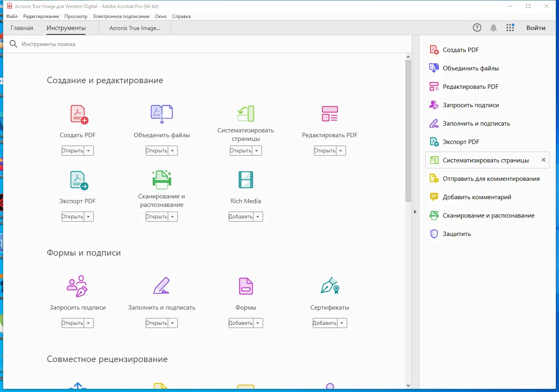The image size is (559, 392).
Task: Click the Заполнить и подписать icon in the tools grid
Action: click(x=162, y=286)
